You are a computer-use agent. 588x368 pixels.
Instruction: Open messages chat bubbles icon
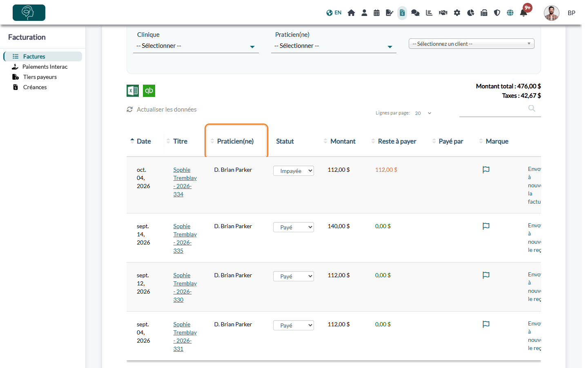click(415, 13)
